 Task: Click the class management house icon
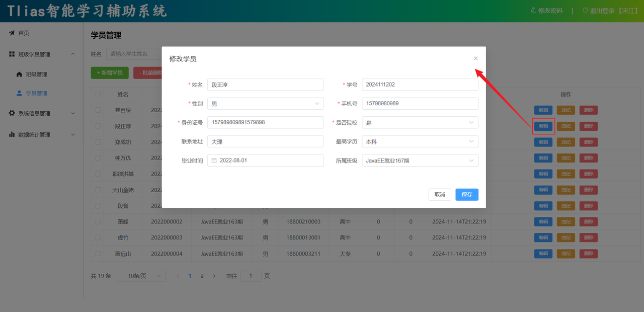coord(19,74)
